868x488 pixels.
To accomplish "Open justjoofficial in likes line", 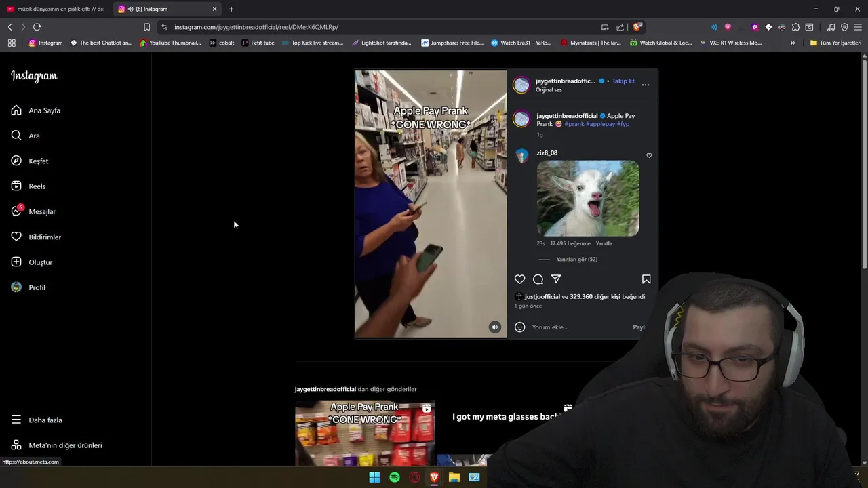I will (542, 297).
